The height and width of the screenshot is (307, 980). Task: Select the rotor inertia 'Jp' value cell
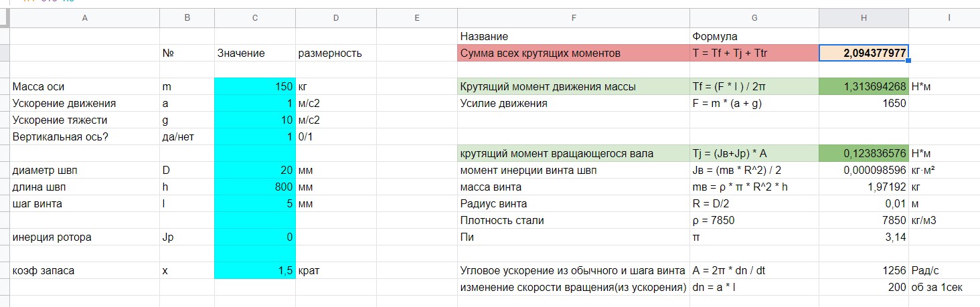click(x=254, y=237)
